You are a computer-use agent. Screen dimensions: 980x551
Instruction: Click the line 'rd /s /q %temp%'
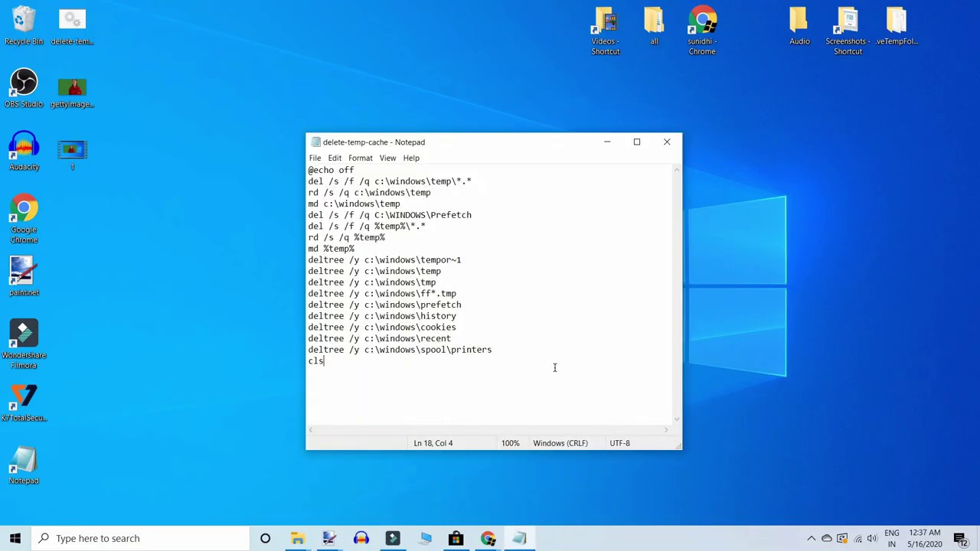click(x=346, y=237)
